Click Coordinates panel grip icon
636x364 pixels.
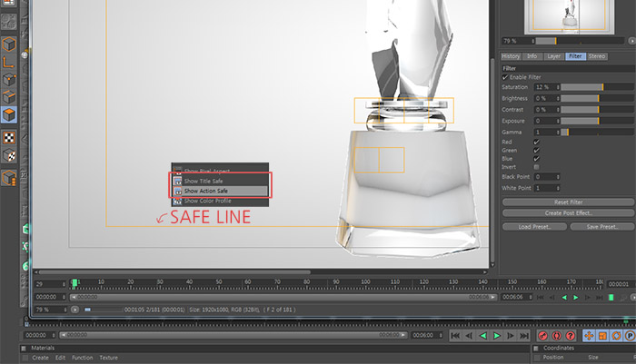point(536,349)
